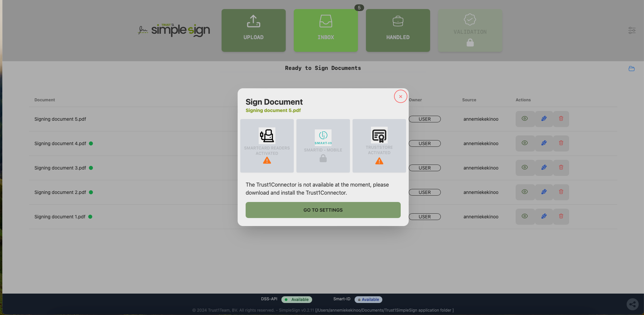Preview Signing document 5.pdf with eye icon
Image resolution: width=644 pixels, height=315 pixels.
tap(525, 119)
